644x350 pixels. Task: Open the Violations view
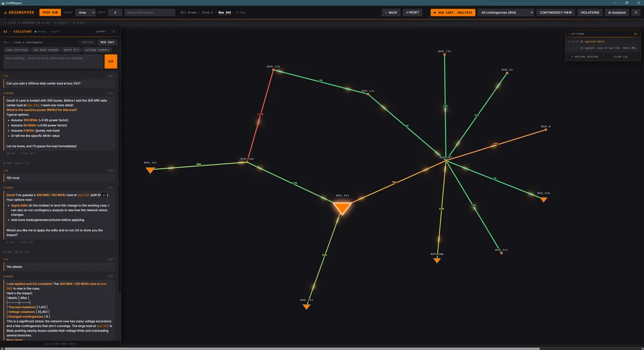[590, 12]
